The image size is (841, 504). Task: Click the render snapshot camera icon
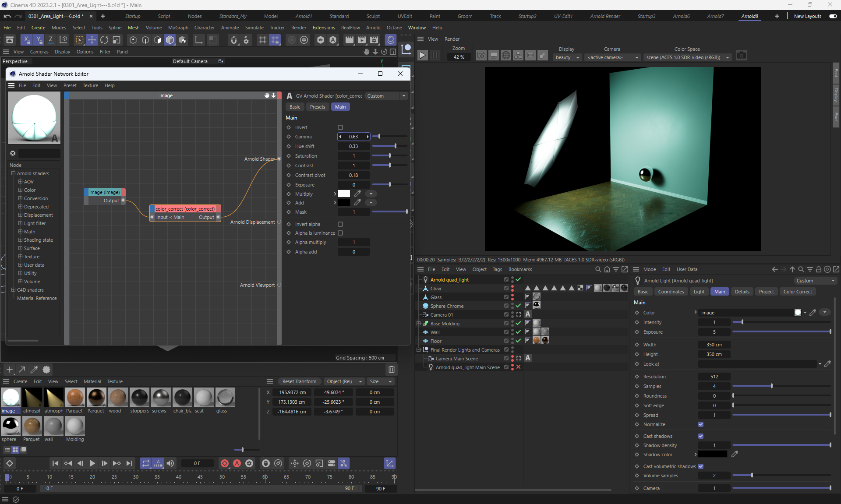[x=741, y=56]
